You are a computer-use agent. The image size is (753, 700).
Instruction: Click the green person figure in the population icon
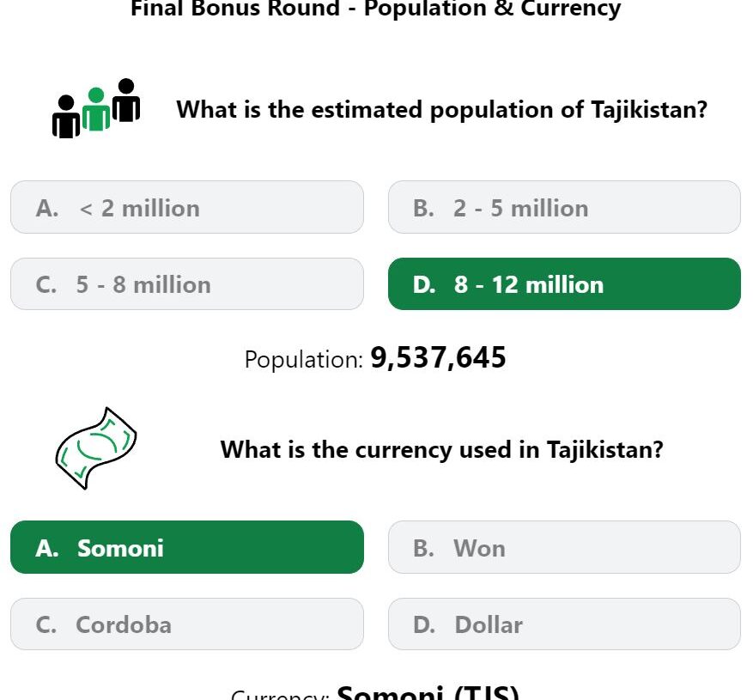[x=96, y=109]
